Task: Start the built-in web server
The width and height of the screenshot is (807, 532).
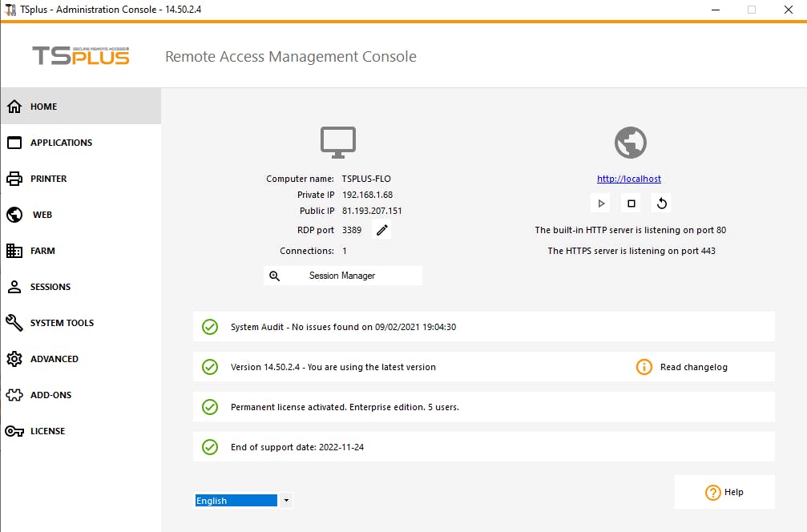Action: click(600, 203)
